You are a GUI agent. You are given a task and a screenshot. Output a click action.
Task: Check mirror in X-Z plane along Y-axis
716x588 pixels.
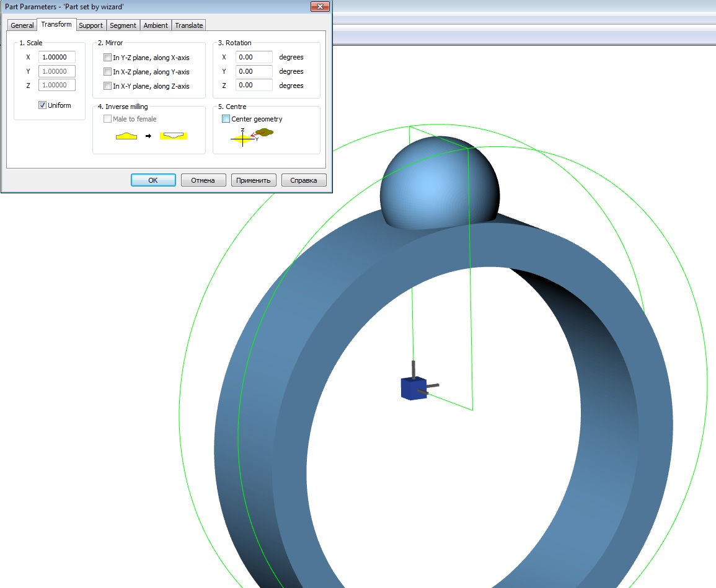(x=108, y=72)
